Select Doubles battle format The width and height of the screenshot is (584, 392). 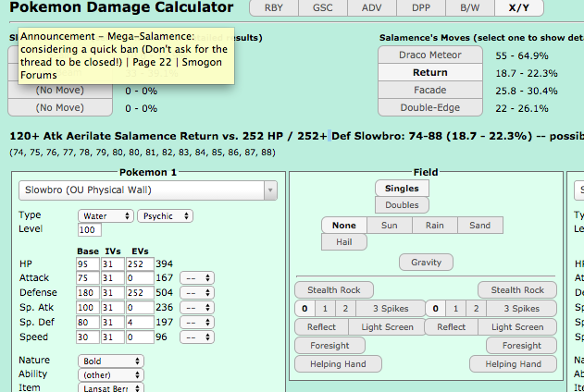click(402, 205)
